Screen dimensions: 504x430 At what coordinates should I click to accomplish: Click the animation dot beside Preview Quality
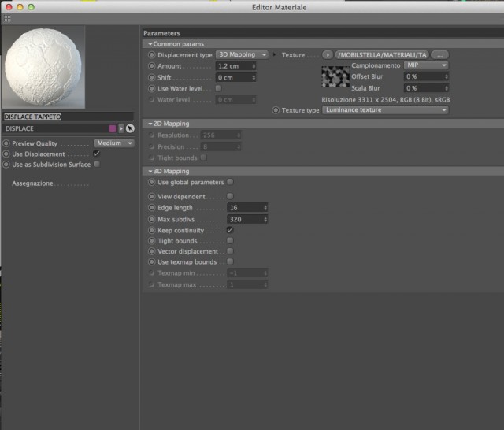point(6,143)
